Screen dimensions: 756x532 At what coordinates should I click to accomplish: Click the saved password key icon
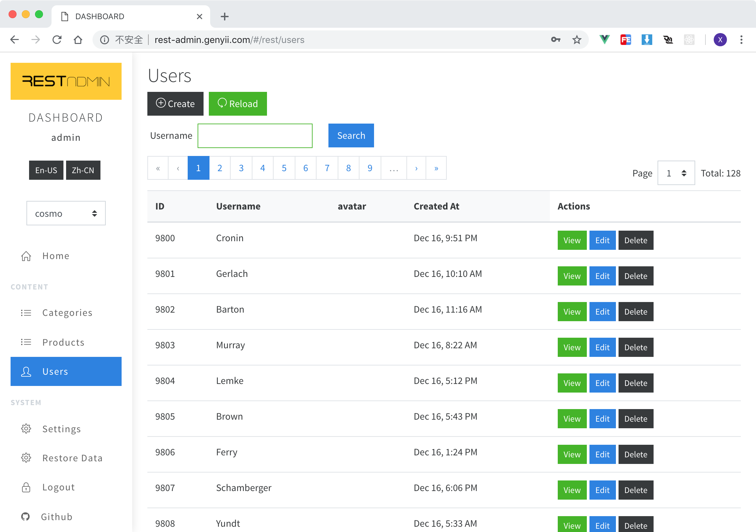[556, 40]
